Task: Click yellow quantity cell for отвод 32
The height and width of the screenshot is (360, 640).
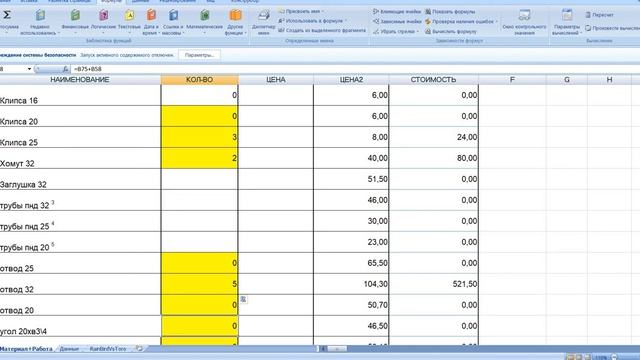Action: [200, 284]
